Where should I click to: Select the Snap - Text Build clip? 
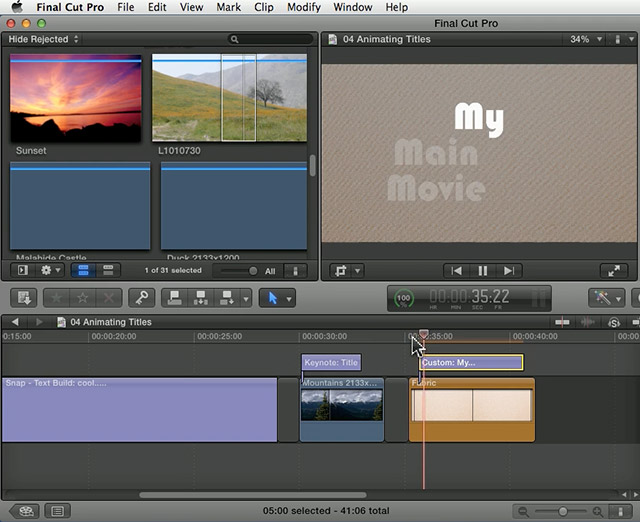click(140, 409)
